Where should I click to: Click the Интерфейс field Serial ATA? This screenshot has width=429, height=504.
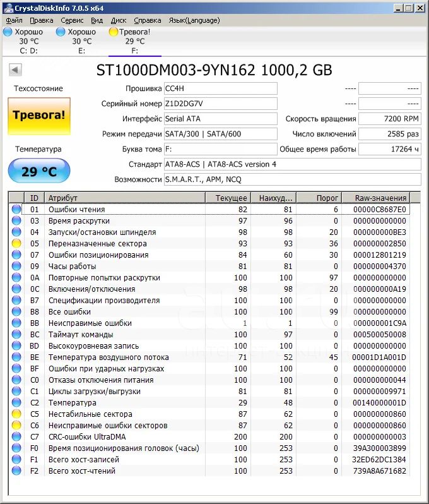click(221, 119)
